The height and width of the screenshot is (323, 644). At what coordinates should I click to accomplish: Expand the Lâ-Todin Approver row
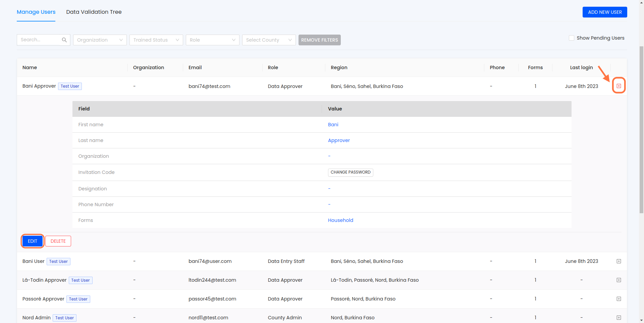[619, 280]
